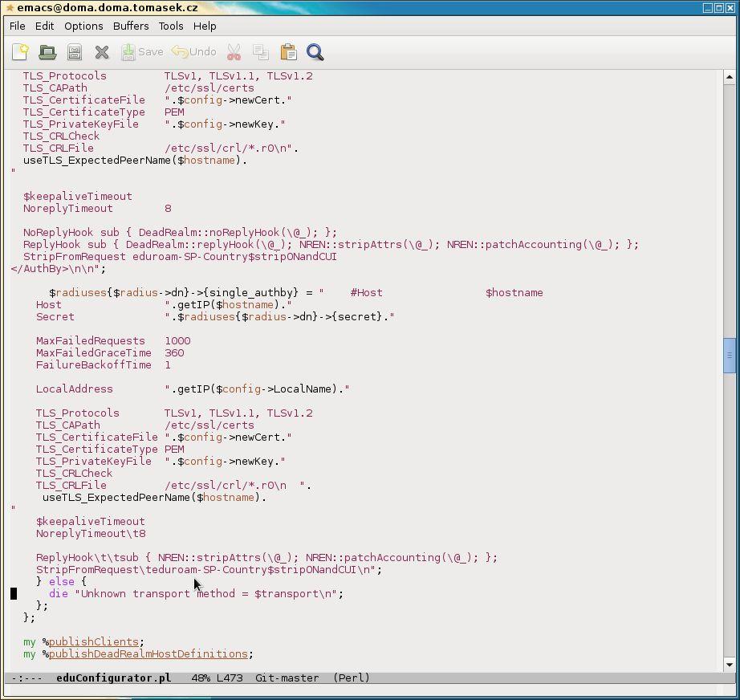Viewport: 740px width, 700px height.
Task: Click the closing </AuthBy> tag line
Action: click(x=59, y=269)
